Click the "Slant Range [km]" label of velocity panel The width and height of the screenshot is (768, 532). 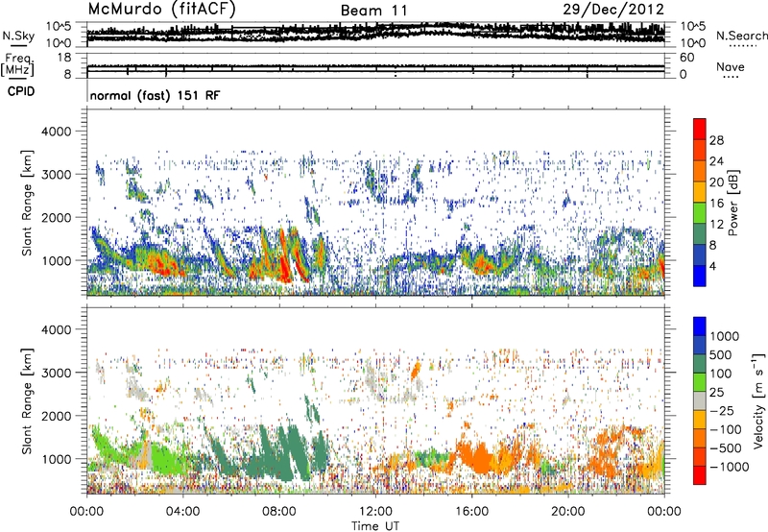click(27, 401)
